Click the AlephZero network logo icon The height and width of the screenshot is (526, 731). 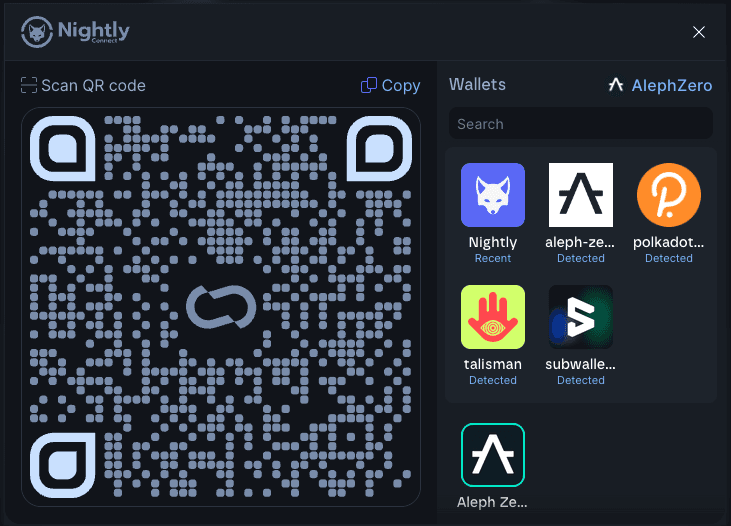pyautogui.click(x=616, y=85)
